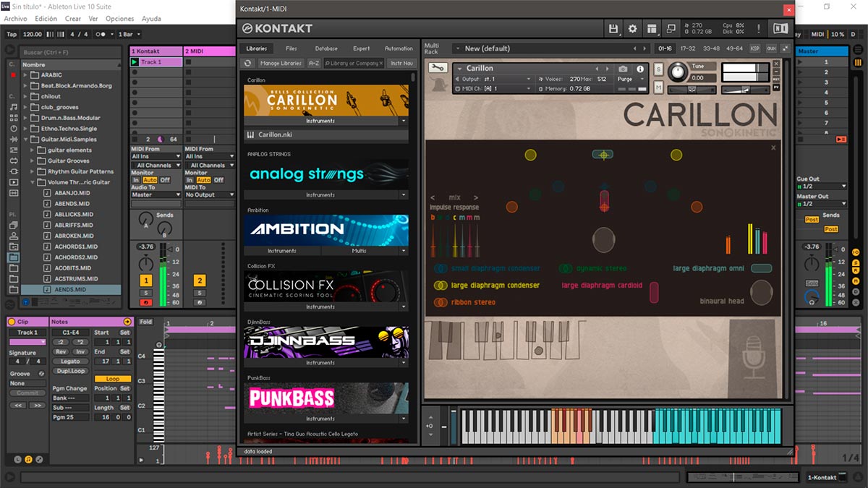Open Clips category in browser sidebar
868x488 pixels.
[14, 181]
